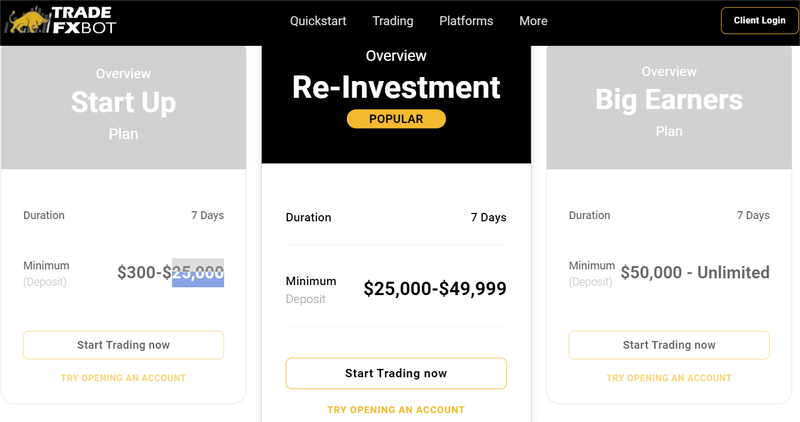Start trading with the Re-Investment plan
The height and width of the screenshot is (422, 800).
coord(396,373)
